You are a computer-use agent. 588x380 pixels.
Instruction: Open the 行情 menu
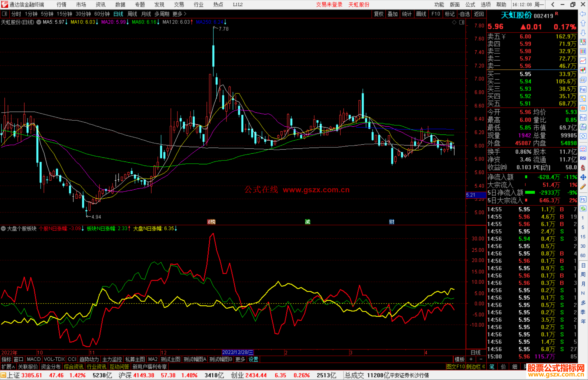(61, 5)
